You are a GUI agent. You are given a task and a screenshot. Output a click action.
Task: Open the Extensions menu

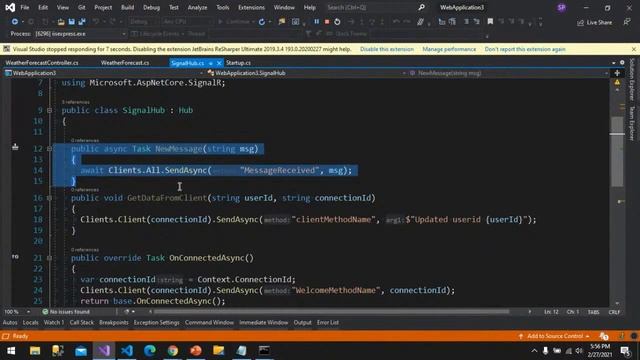click(251, 7)
